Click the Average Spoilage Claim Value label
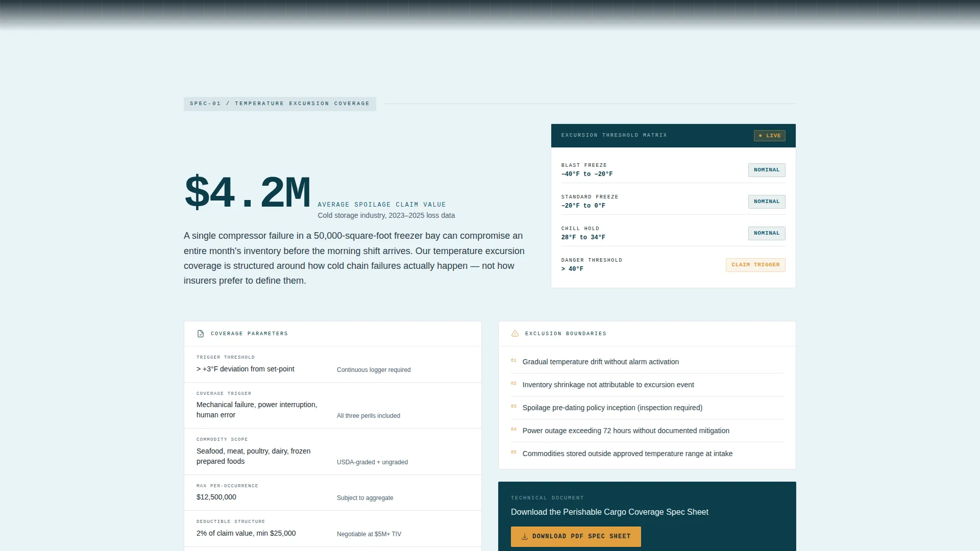This screenshot has height=551, width=980. coord(382,205)
